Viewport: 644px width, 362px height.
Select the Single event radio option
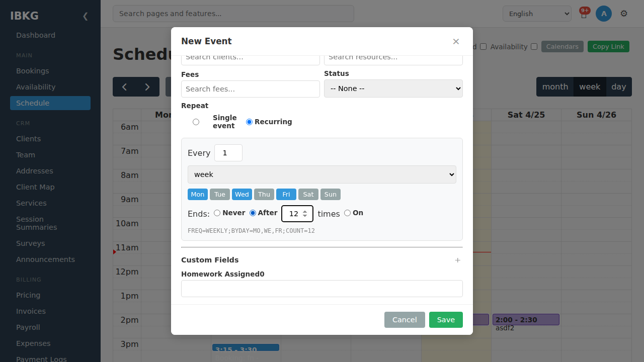coord(196,122)
